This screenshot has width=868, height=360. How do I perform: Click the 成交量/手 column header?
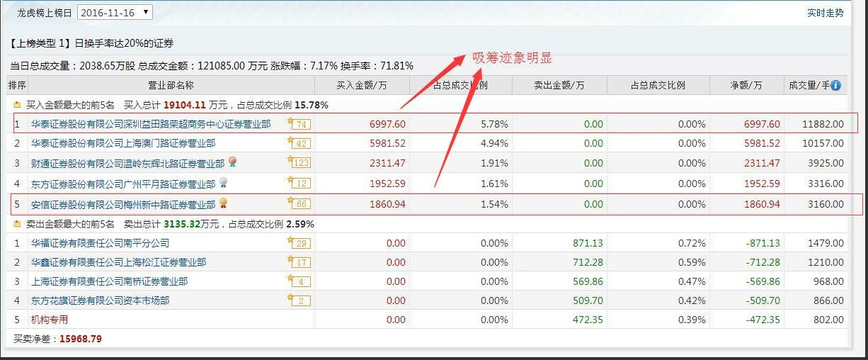coord(809,86)
